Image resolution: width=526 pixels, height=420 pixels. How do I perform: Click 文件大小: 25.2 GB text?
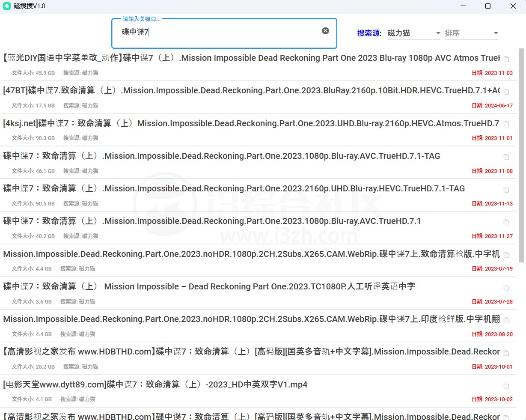(x=33, y=366)
